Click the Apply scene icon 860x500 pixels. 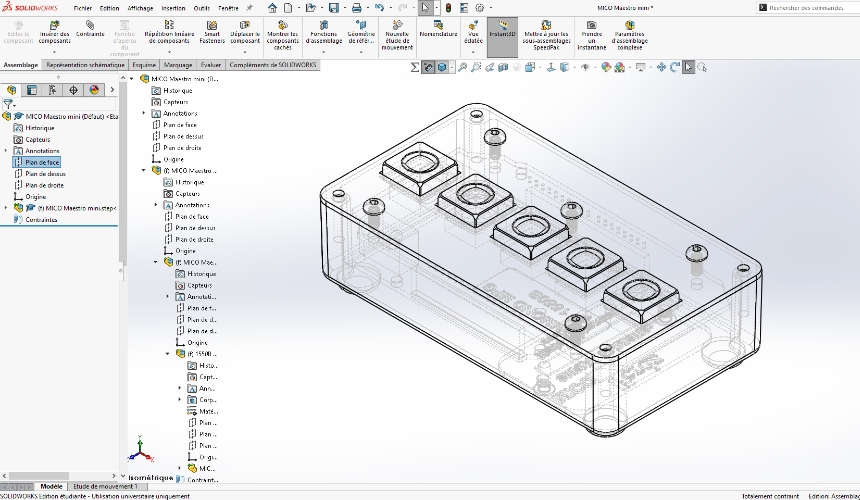(x=620, y=67)
